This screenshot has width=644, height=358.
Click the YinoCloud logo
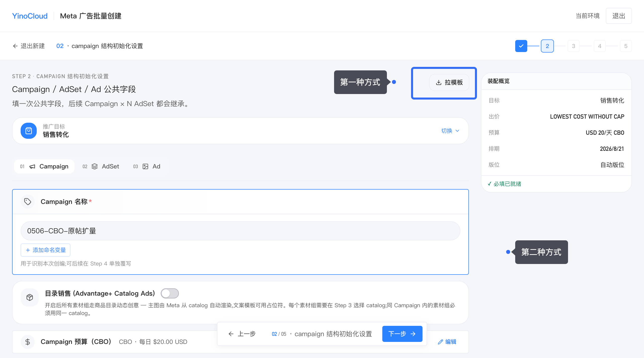(x=30, y=16)
